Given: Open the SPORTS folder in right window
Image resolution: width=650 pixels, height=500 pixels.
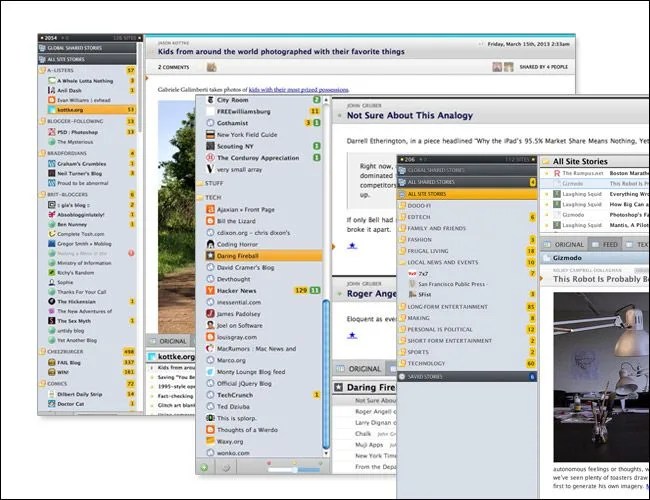Looking at the screenshot, I should click(467, 352).
